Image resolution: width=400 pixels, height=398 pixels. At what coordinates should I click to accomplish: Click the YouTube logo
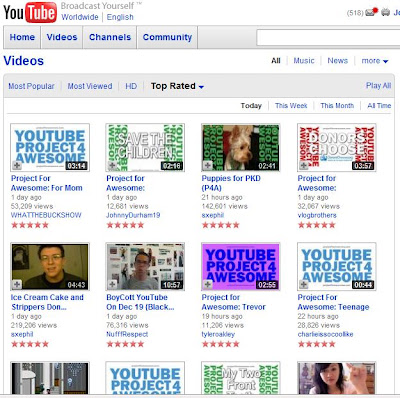tap(30, 12)
